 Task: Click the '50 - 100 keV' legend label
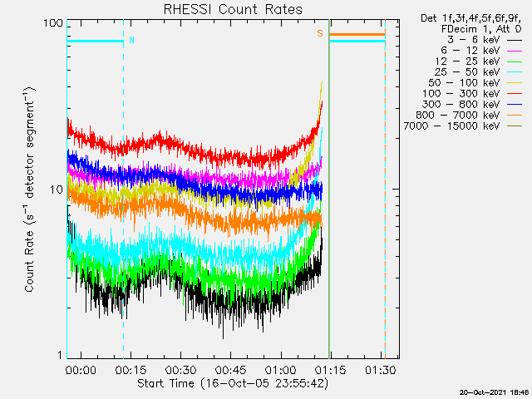464,83
